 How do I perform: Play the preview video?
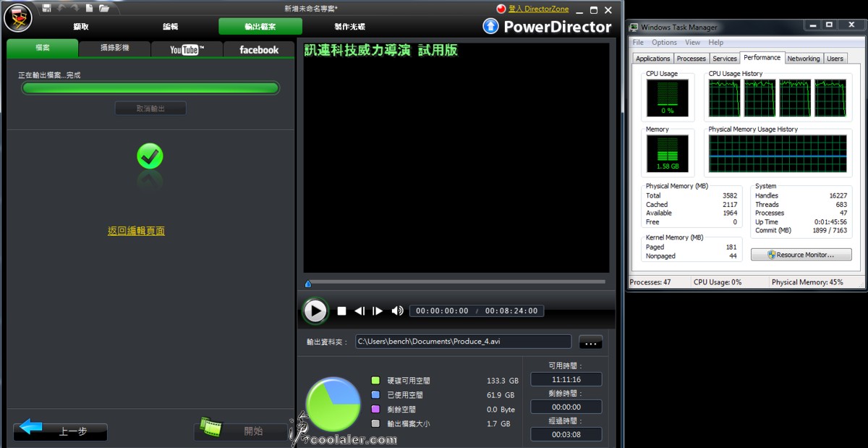pos(315,310)
